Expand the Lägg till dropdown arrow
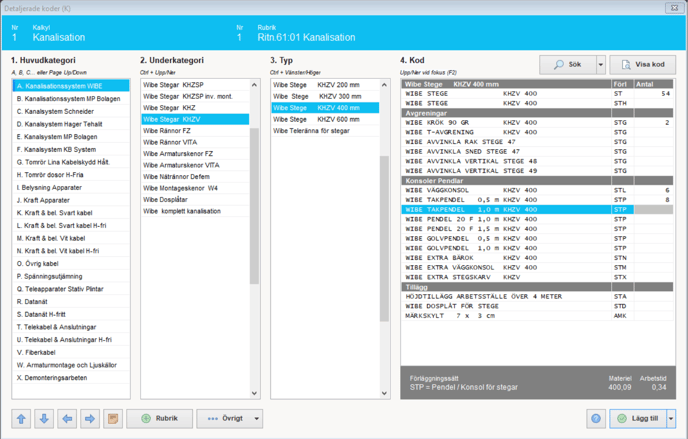This screenshot has height=439, width=688. tap(671, 419)
